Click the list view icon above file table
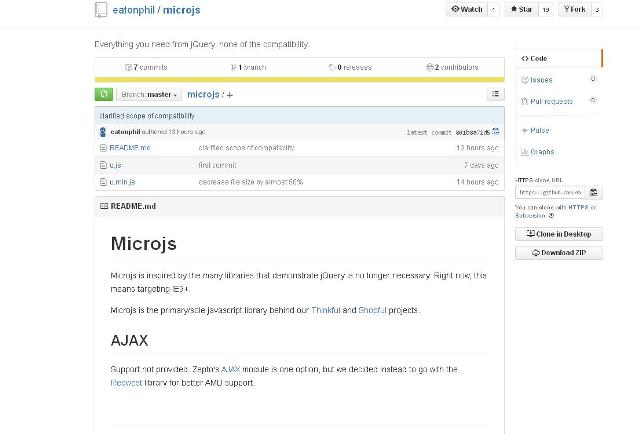640x434 pixels. 496,94
